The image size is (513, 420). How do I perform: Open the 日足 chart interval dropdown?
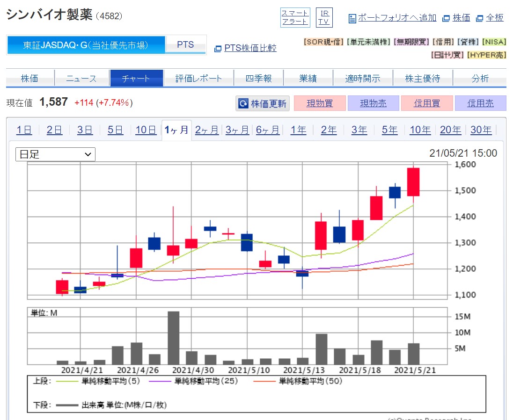[55, 154]
